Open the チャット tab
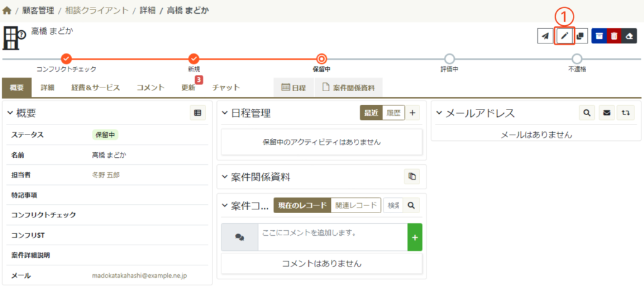 click(x=226, y=88)
